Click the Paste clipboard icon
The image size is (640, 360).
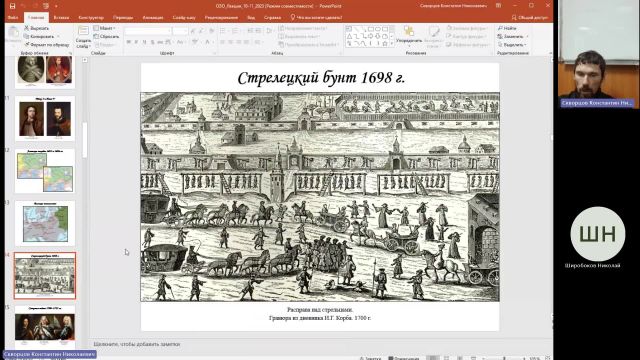pyautogui.click(x=13, y=33)
